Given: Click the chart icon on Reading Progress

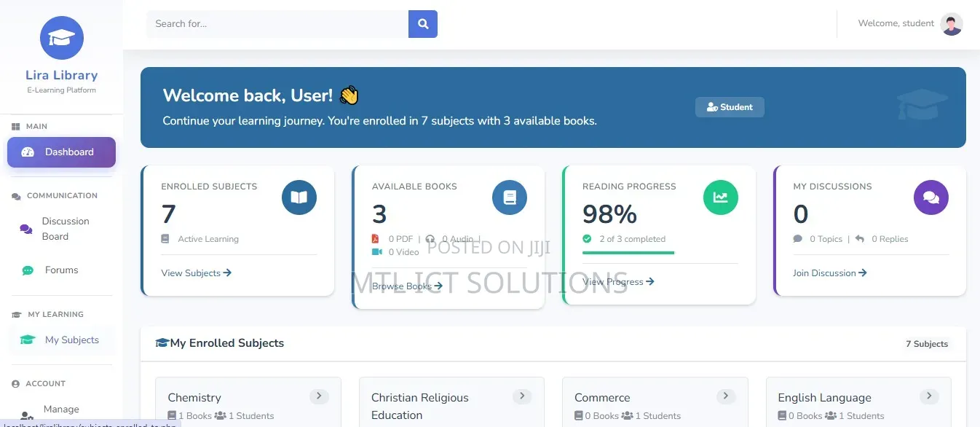Looking at the screenshot, I should (721, 197).
